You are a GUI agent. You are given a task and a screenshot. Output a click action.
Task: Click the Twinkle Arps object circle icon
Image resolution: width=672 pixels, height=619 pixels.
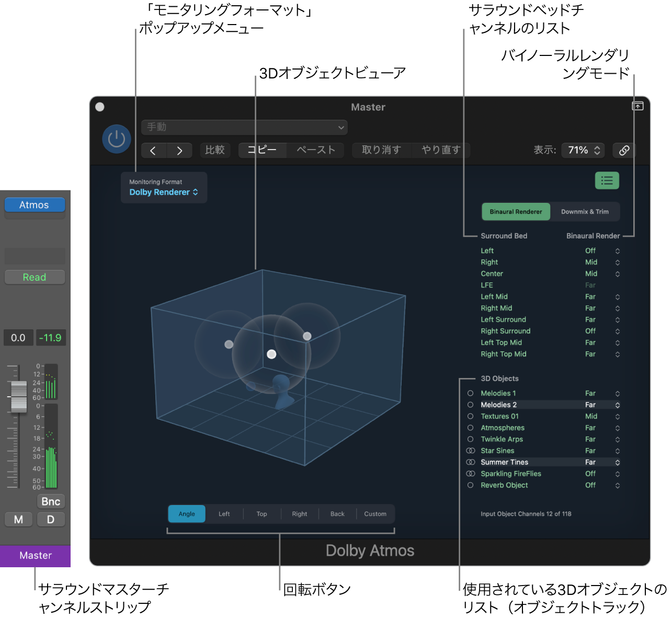tap(470, 439)
